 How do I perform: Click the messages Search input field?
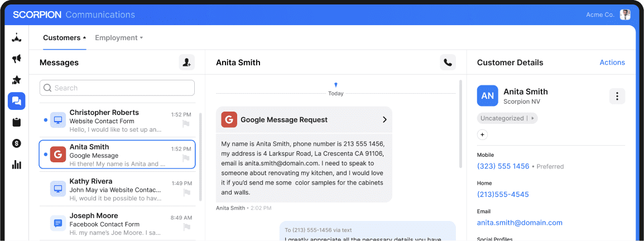117,88
